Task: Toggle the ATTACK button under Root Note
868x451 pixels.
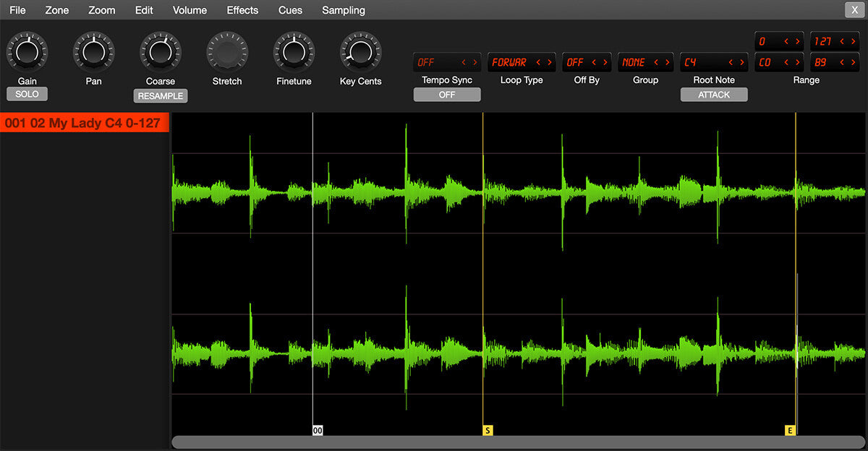Action: (714, 95)
